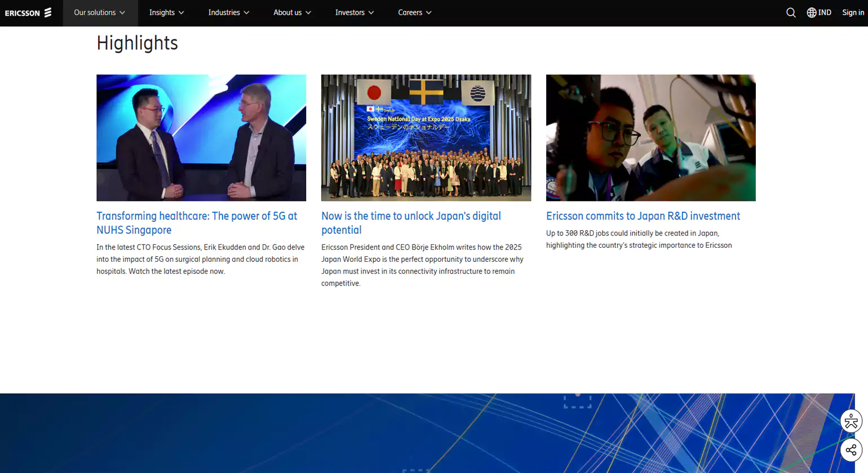Open the About us menu
Screen dimensions: 868x473
(292, 12)
